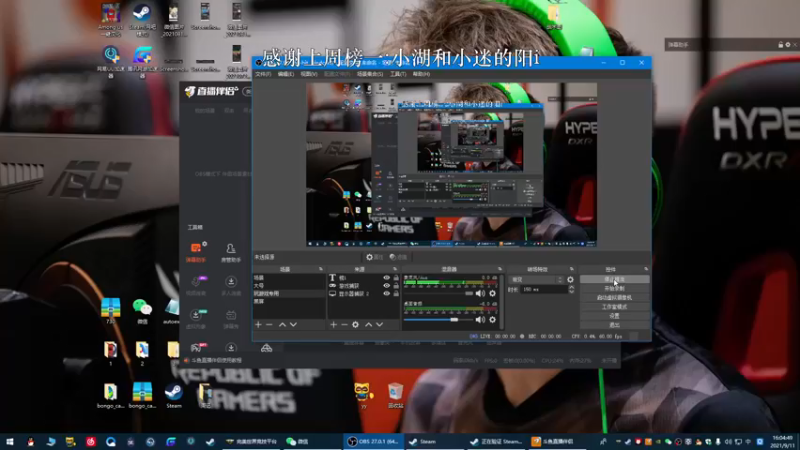Select the 玩游戏专用 scene in Scenes list
This screenshot has height=450, width=800.
coord(289,293)
